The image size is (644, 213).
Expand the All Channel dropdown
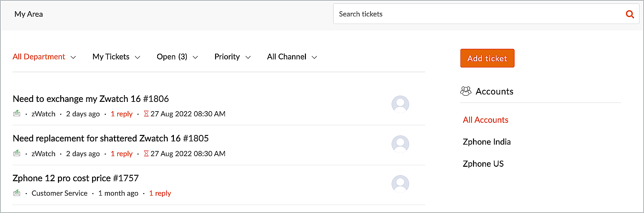coord(292,57)
